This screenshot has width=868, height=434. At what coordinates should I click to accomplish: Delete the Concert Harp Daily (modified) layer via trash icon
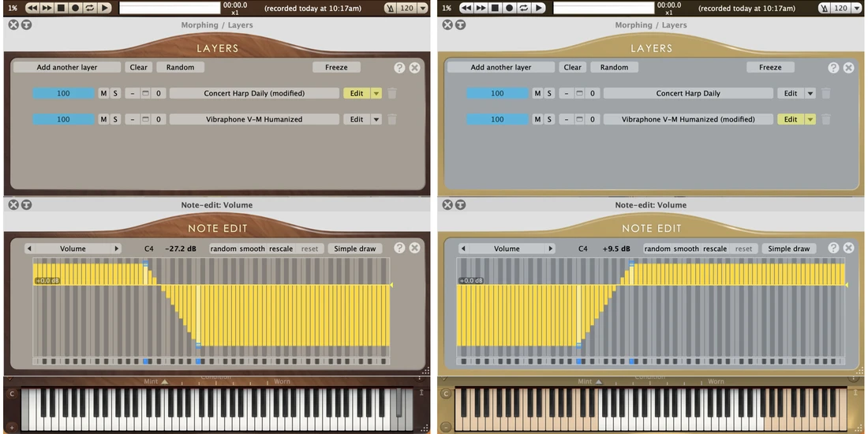[392, 93]
